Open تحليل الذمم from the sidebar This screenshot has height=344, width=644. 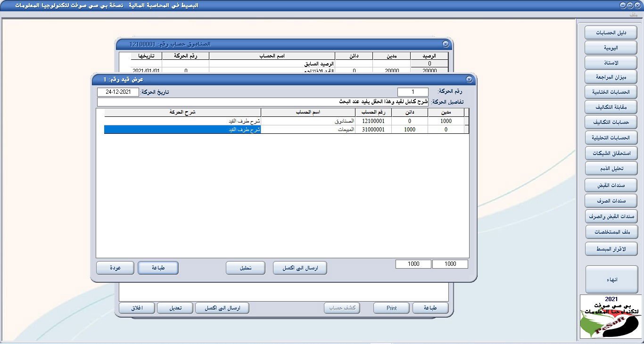click(x=611, y=168)
